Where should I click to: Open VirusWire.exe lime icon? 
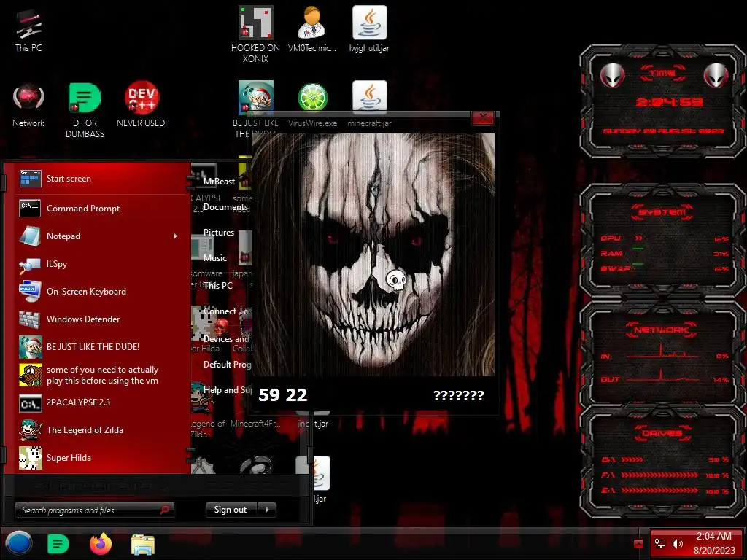point(312,105)
